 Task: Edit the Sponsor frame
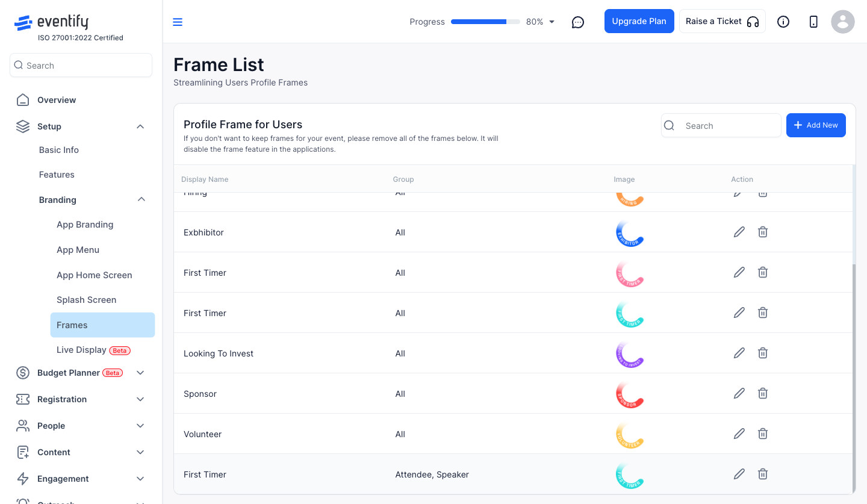[739, 393]
